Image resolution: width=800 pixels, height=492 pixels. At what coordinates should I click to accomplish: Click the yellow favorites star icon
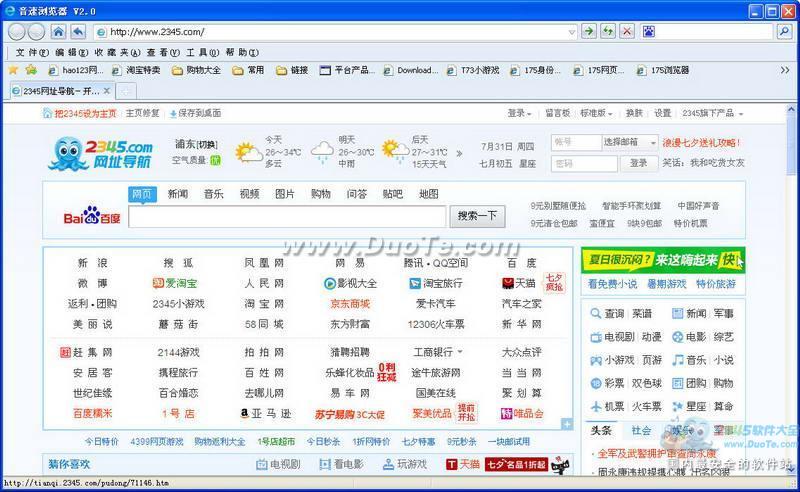pos(13,70)
